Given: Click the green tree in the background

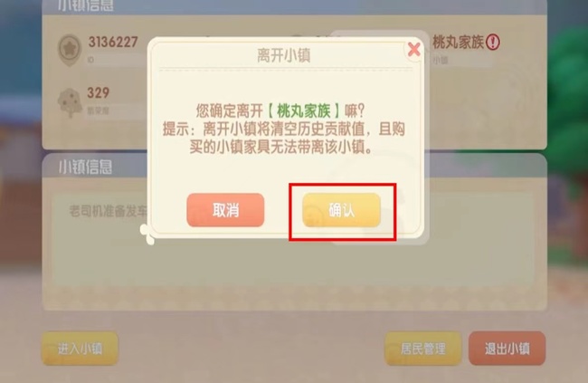Looking at the screenshot, I should [569, 94].
